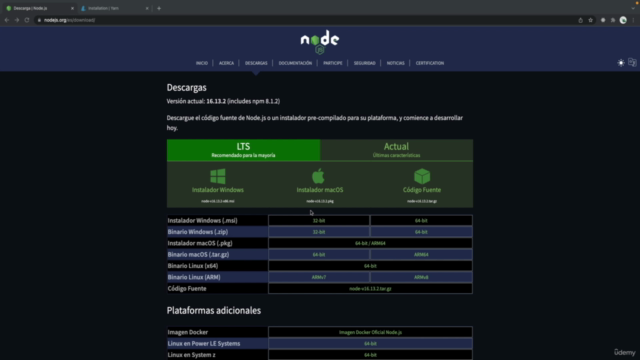
Task: Open the Chrome profile avatar
Action: pyautogui.click(x=623, y=20)
